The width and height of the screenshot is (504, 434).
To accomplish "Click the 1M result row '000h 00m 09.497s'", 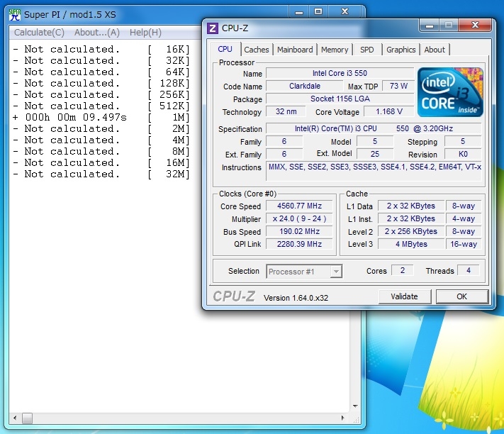I will coord(101,117).
